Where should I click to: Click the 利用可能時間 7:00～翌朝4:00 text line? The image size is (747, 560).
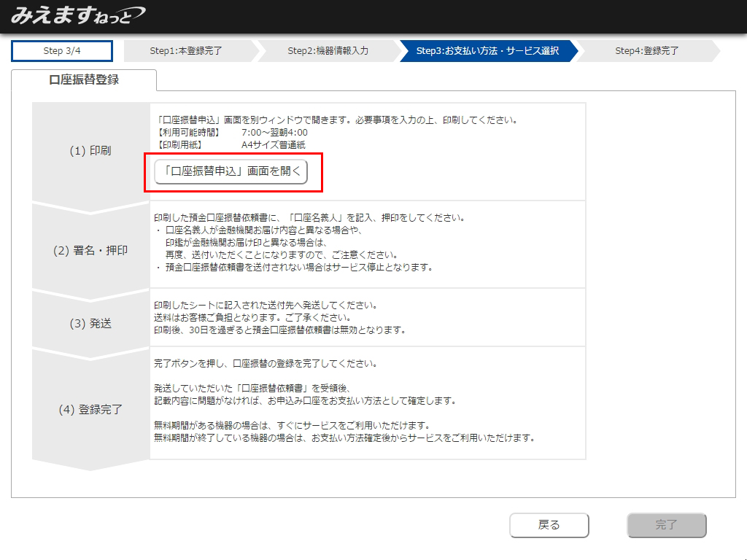(233, 133)
